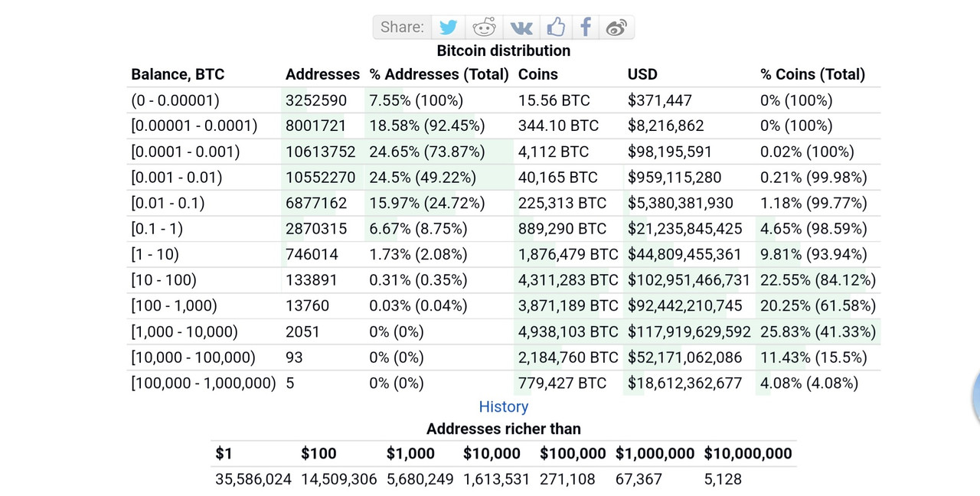This screenshot has width=980, height=496.
Task: Click the richer-than count "271,108"
Action: point(567,479)
